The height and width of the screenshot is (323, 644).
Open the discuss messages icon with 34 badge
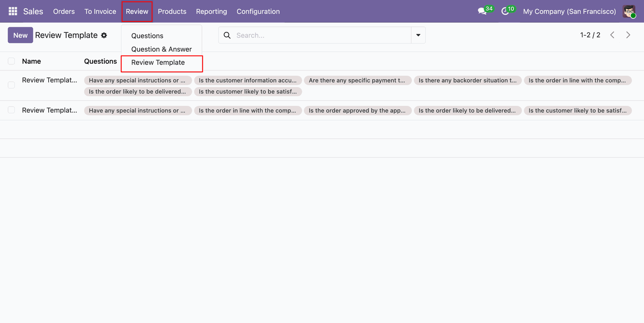(485, 11)
